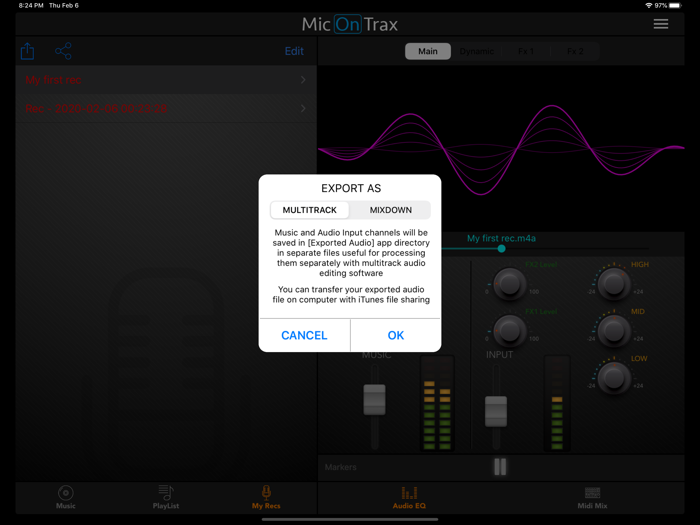Viewport: 700px width, 525px height.
Task: Expand chevron for Rec - 2020-02-06 row
Action: pos(303,108)
